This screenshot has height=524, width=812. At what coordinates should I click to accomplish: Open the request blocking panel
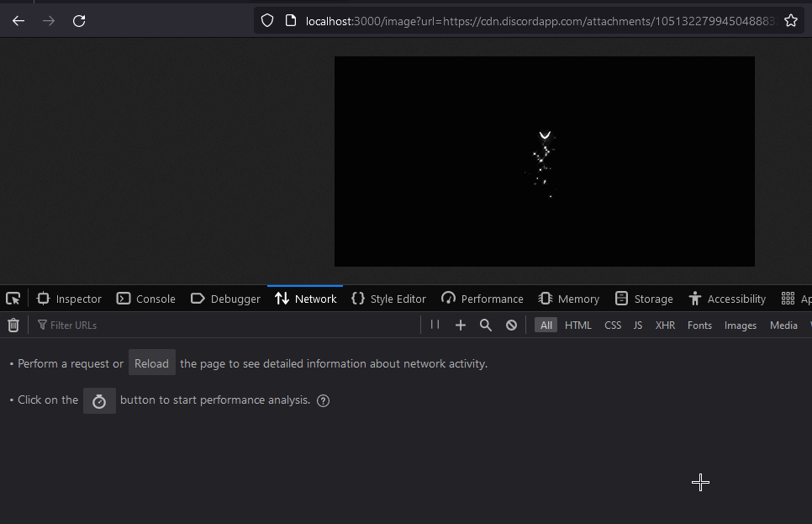tap(511, 326)
